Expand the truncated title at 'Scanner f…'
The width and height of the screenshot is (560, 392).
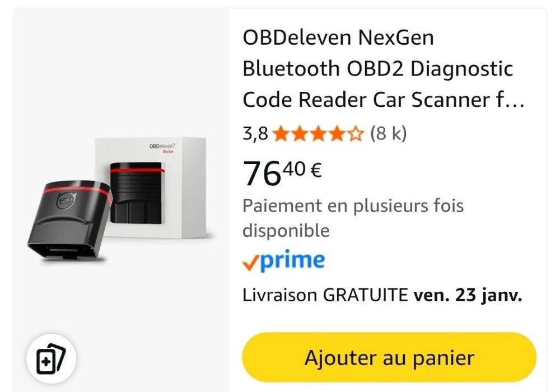pyautogui.click(x=468, y=100)
